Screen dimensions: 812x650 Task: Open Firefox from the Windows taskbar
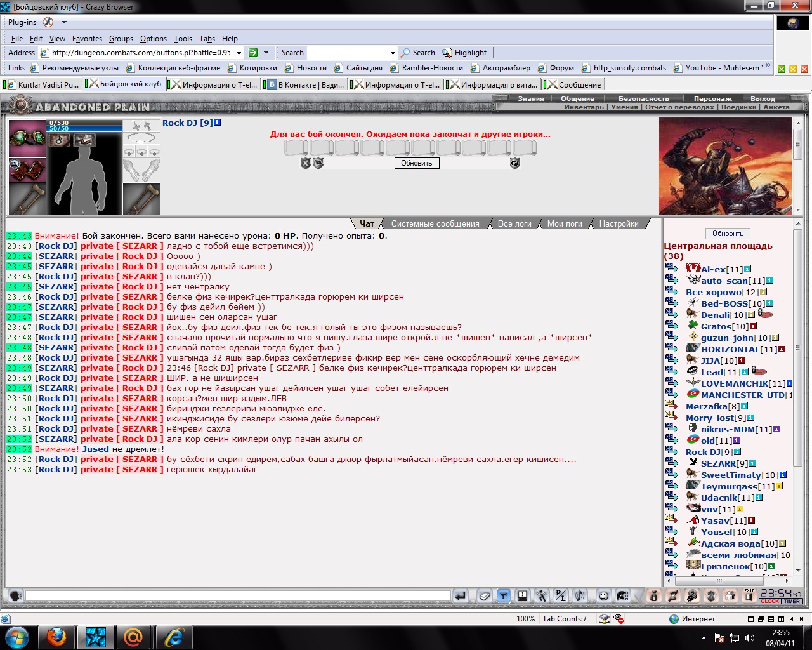tap(57, 637)
